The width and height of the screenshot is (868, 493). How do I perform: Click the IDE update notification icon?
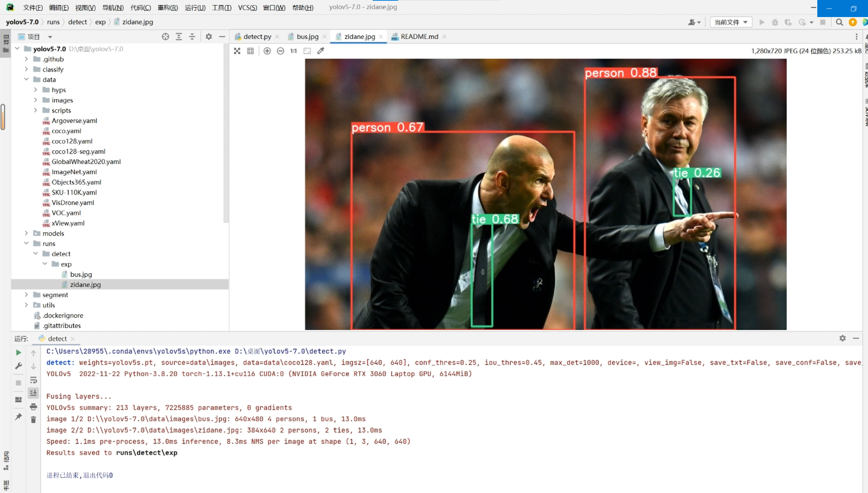pos(852,22)
